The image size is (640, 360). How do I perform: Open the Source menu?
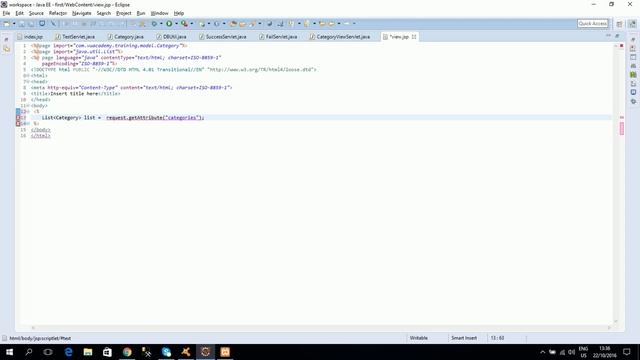(36, 13)
